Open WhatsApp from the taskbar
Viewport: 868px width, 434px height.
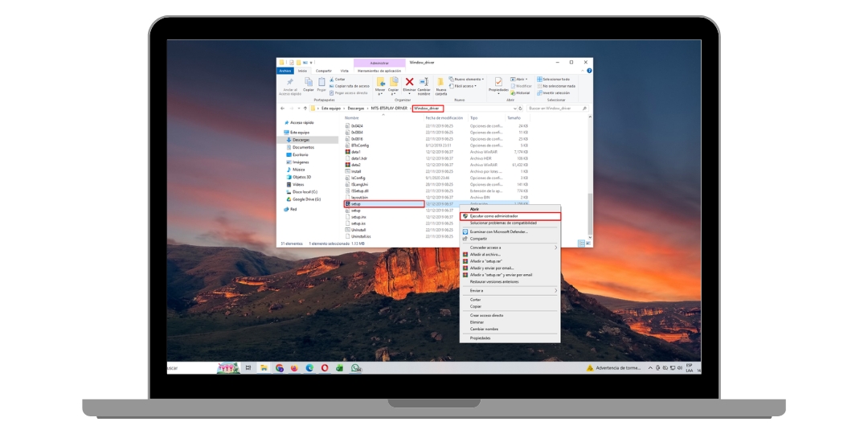click(x=355, y=368)
